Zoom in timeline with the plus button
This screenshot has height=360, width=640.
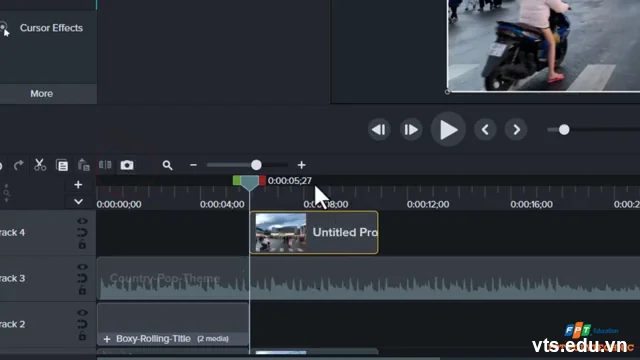tap(301, 165)
